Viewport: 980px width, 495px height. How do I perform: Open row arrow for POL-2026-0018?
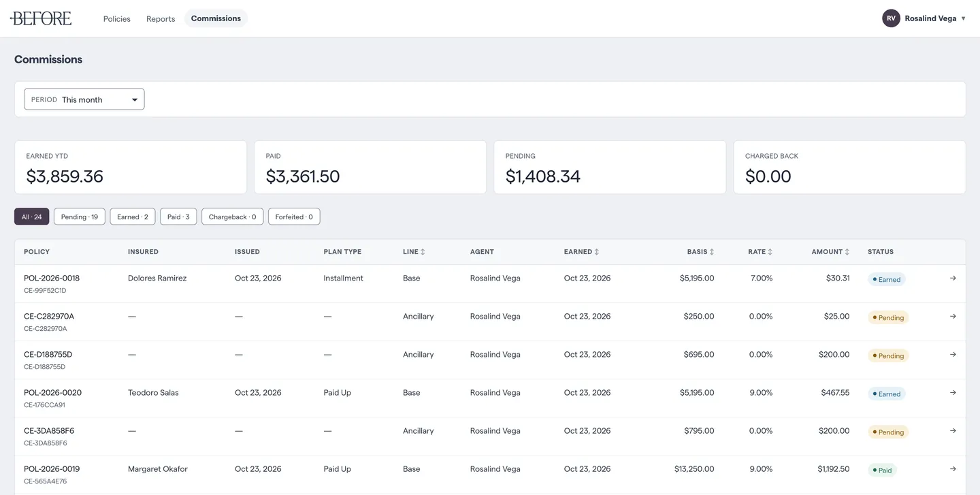click(x=953, y=278)
